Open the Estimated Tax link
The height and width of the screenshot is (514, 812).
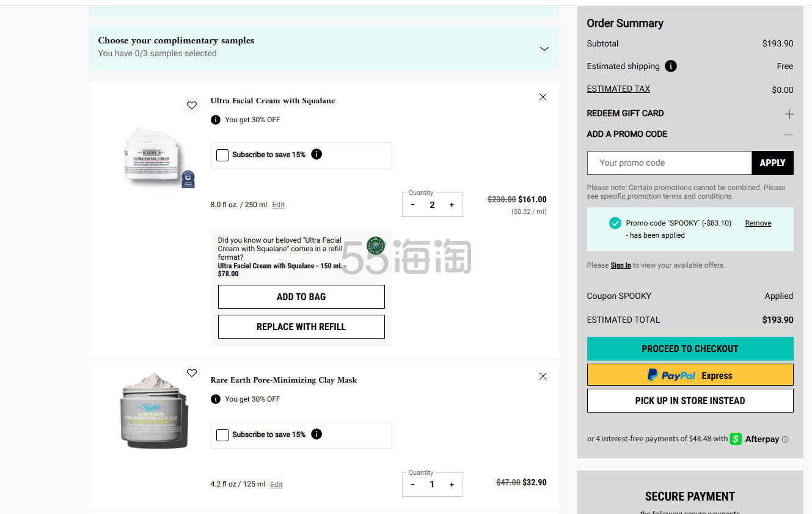click(x=618, y=89)
